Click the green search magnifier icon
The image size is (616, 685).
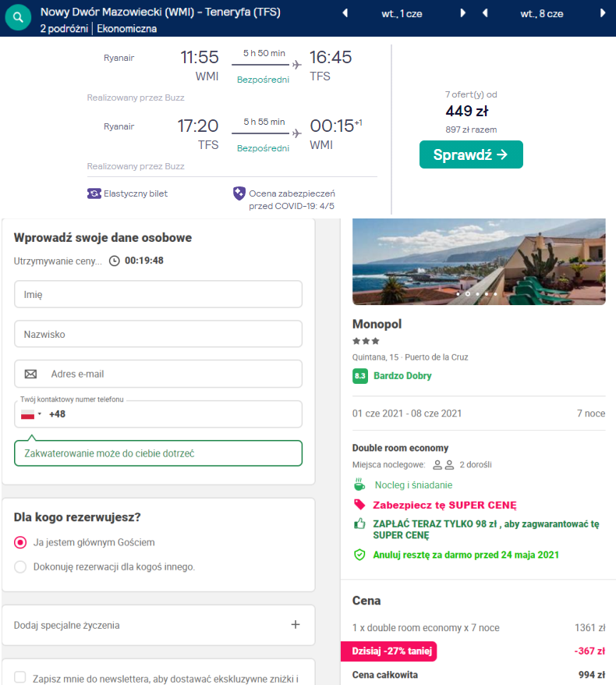click(18, 17)
